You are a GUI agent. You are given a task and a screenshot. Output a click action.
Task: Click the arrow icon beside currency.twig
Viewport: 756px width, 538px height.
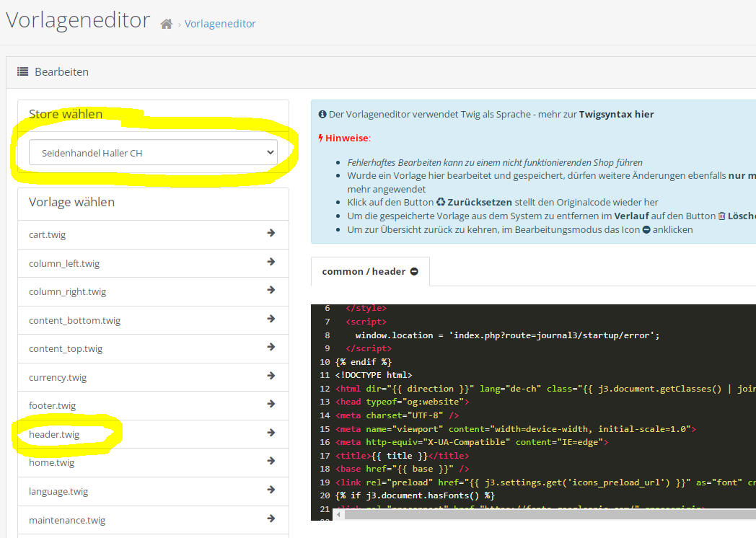[271, 376]
